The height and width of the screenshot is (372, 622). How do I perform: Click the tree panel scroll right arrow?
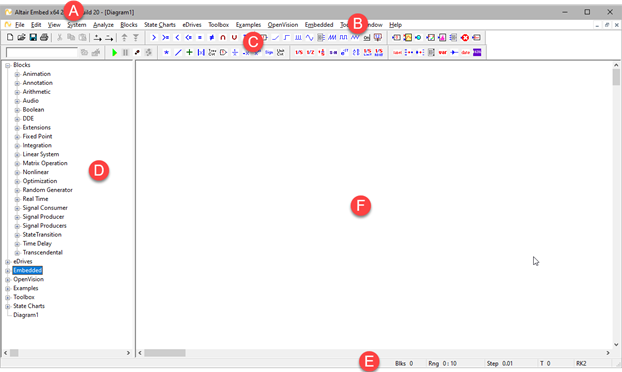click(x=128, y=353)
